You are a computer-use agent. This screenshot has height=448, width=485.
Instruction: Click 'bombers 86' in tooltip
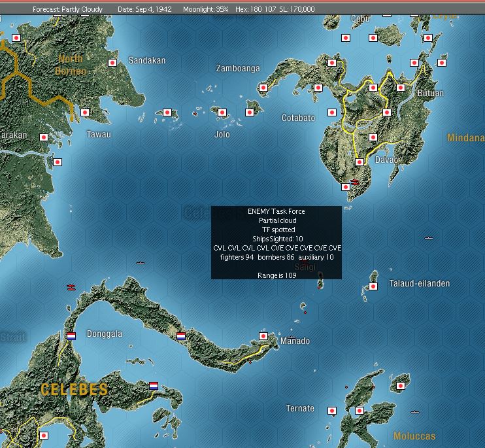pos(276,257)
